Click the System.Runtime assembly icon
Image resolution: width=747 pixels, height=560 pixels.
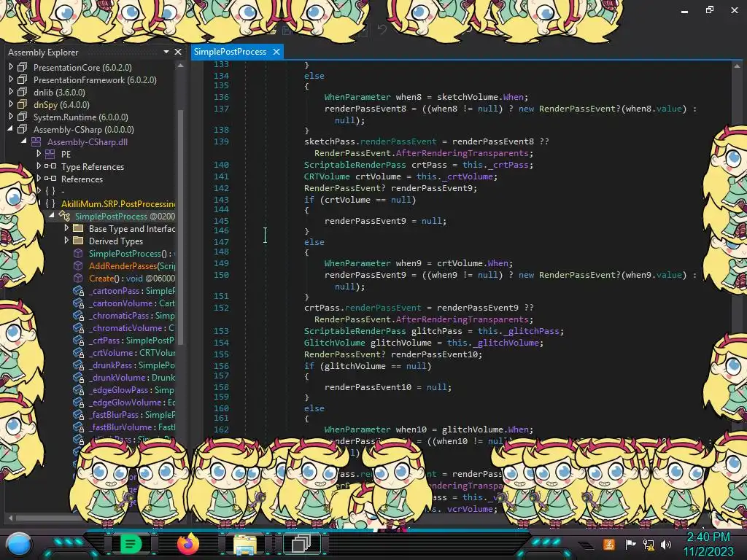click(23, 117)
